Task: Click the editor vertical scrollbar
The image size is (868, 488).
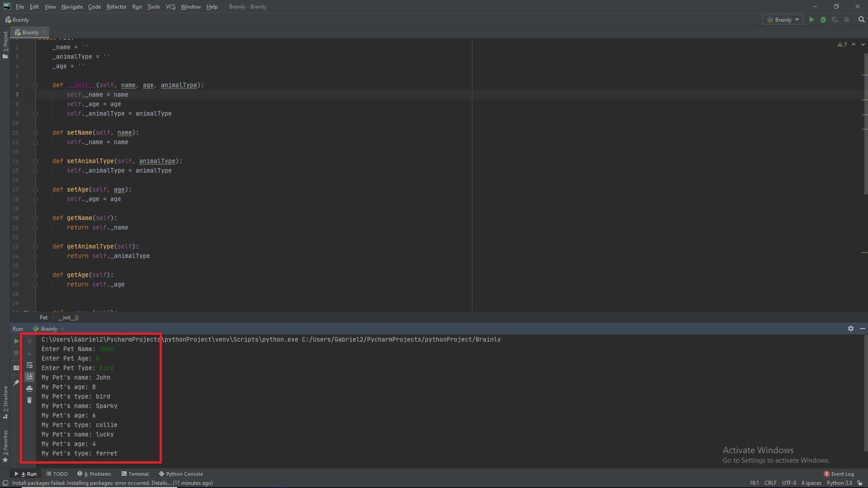Action: [x=865, y=122]
